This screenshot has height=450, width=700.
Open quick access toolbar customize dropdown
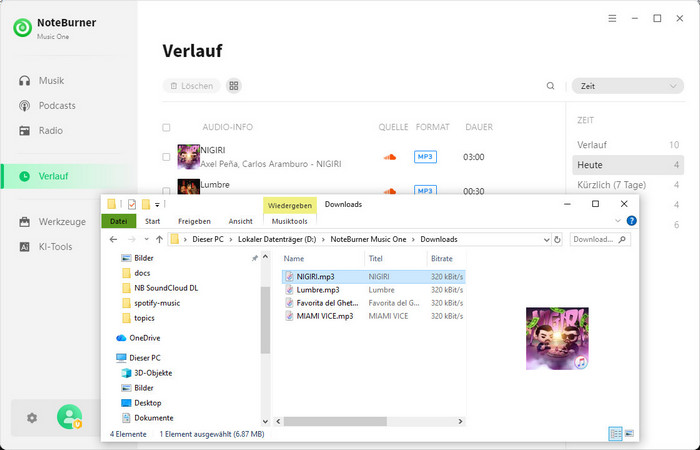click(157, 204)
